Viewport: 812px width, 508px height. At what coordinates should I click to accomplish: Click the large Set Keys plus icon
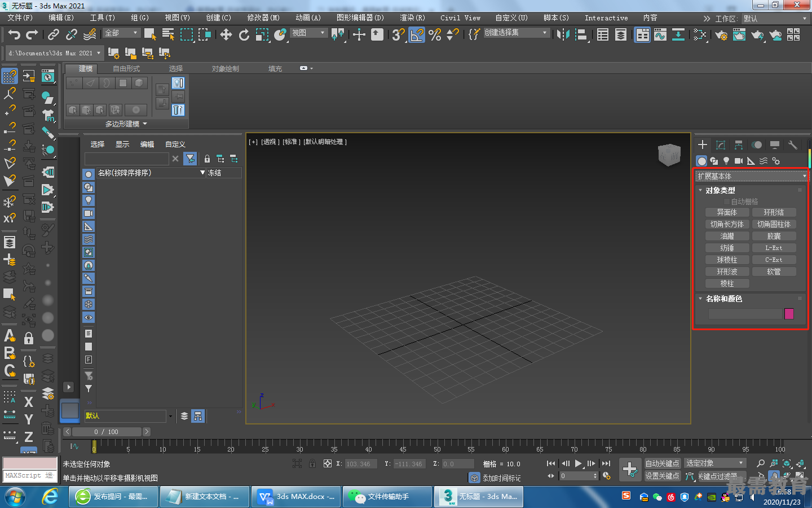[x=630, y=470]
